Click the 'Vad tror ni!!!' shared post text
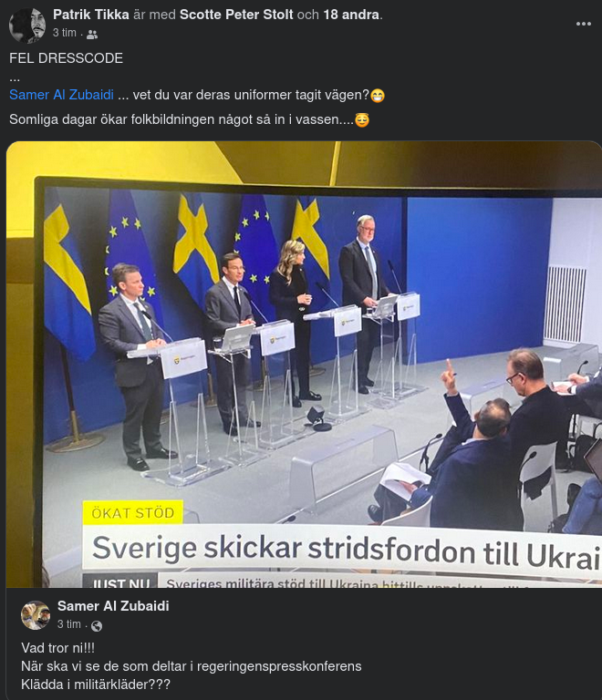 (x=58, y=648)
